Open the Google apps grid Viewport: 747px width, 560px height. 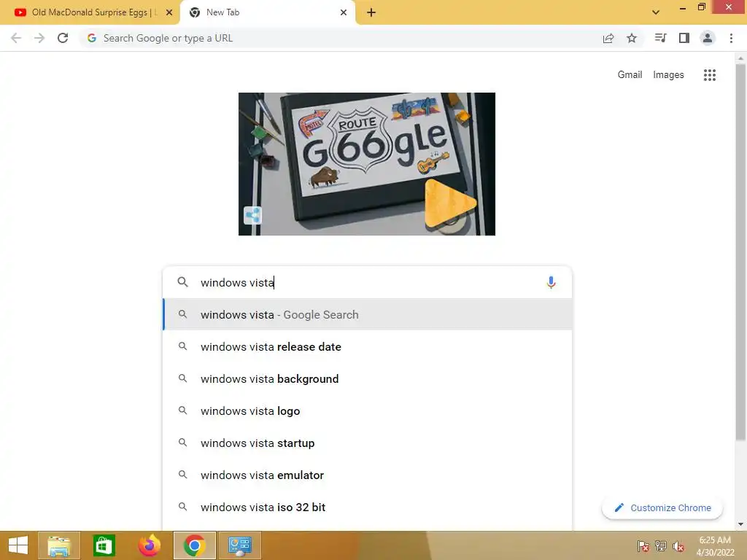(x=709, y=75)
